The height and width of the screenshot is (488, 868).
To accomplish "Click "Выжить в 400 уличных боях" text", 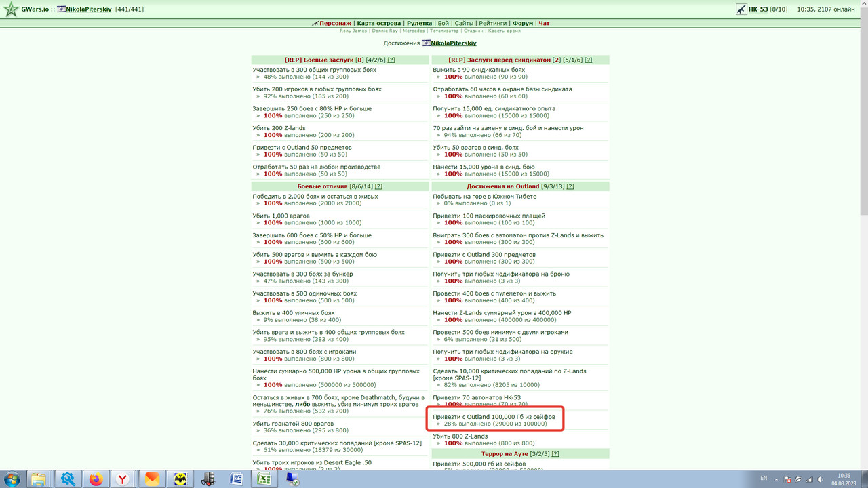I will pos(294,313).
